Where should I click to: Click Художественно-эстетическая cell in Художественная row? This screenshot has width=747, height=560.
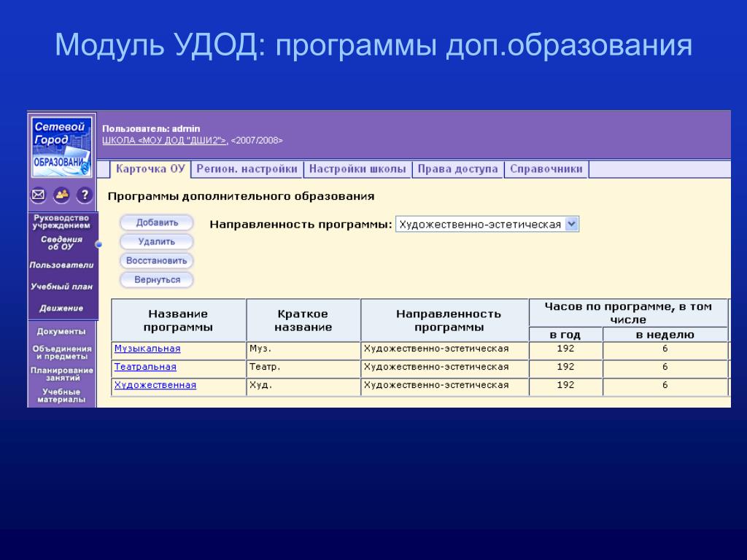click(444, 386)
